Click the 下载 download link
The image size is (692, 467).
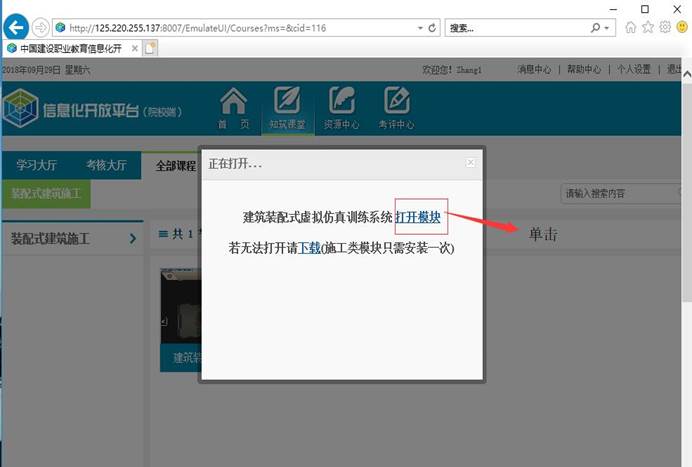pos(309,247)
